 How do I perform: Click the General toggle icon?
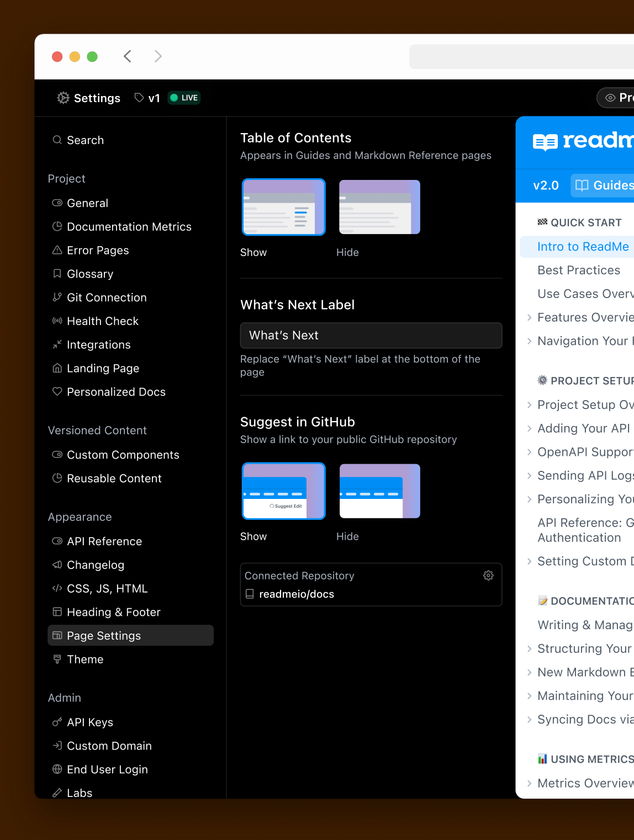pyautogui.click(x=57, y=203)
